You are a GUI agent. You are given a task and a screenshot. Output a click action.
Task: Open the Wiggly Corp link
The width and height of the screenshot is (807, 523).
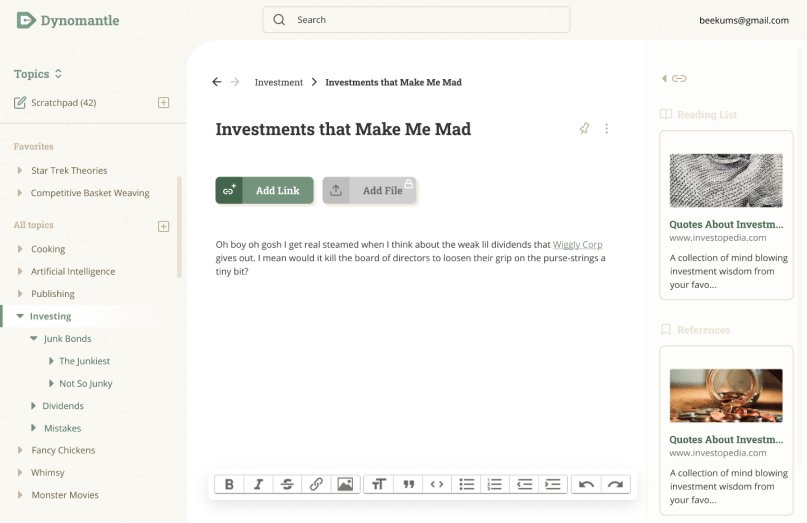[577, 245]
